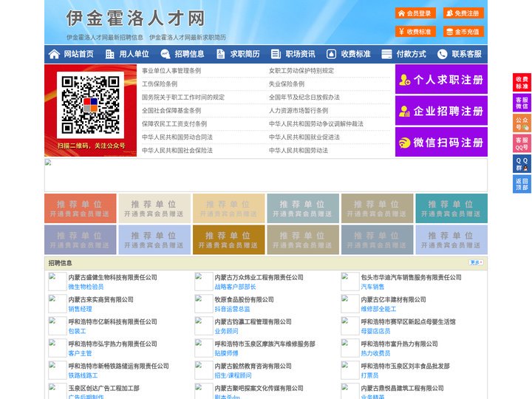Click 伊金霍洛人才网最新招聘信息 header link
Viewport: 532px width, 399px height.
click(x=105, y=38)
